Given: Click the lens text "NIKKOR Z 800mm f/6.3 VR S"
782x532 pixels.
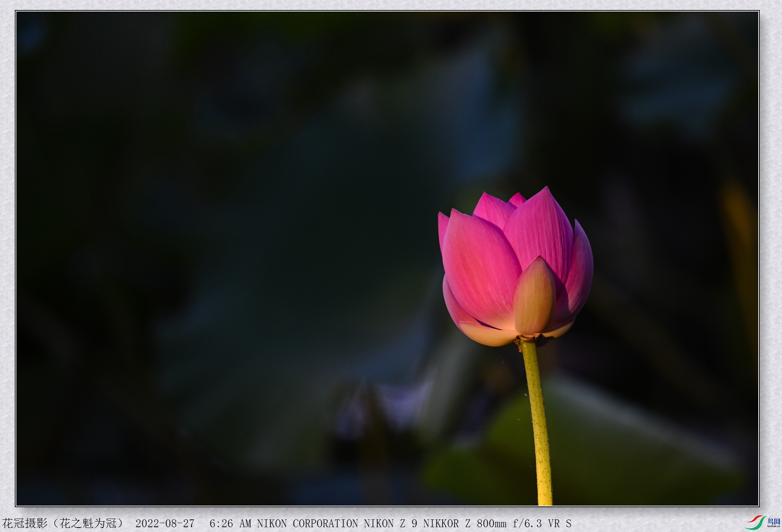Looking at the screenshot, I should pyautogui.click(x=497, y=523).
